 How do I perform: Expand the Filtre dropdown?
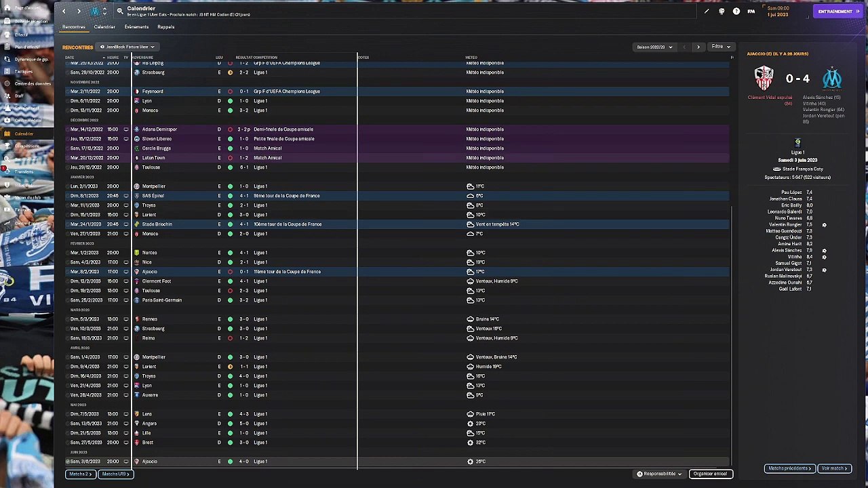point(720,47)
